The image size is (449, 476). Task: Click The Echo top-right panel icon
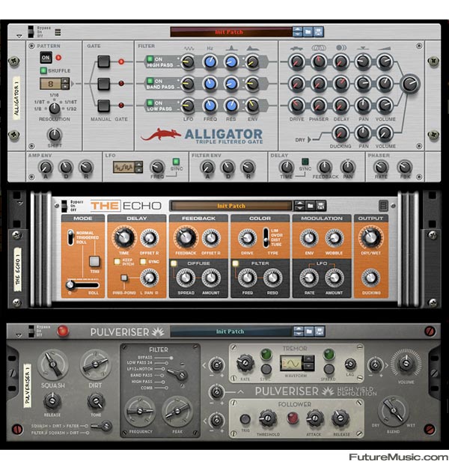pyautogui.click(x=383, y=206)
